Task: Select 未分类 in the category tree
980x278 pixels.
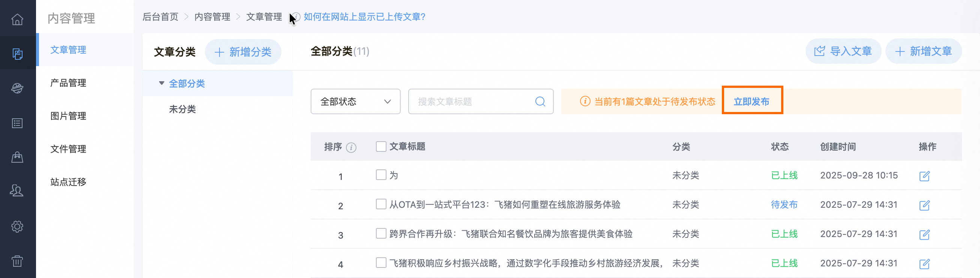Action: pyautogui.click(x=182, y=109)
